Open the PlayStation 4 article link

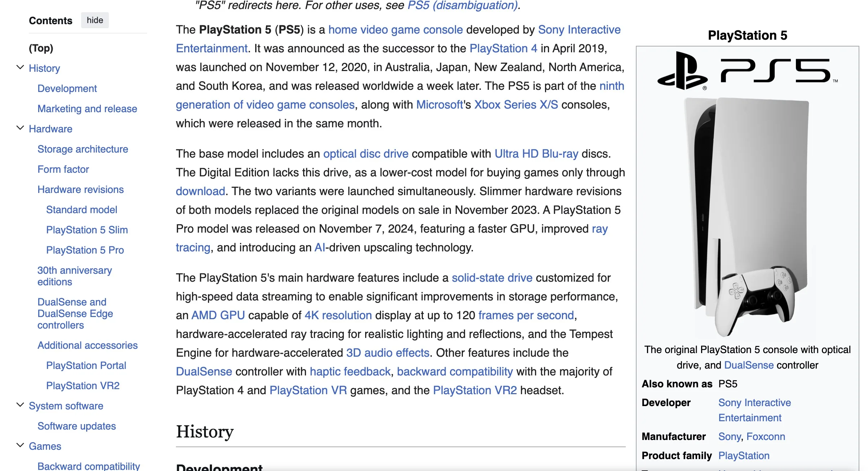point(503,48)
